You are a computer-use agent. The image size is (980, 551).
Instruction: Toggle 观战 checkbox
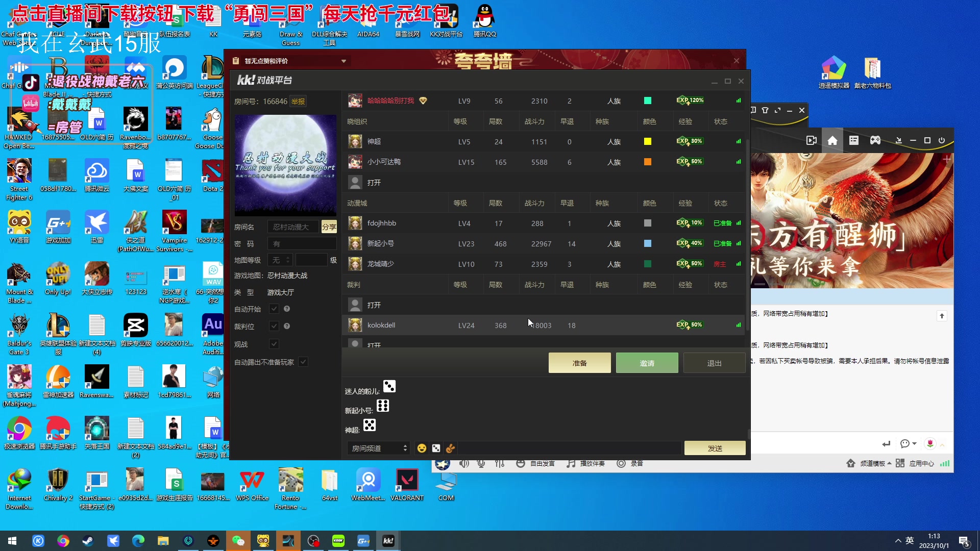[274, 344]
